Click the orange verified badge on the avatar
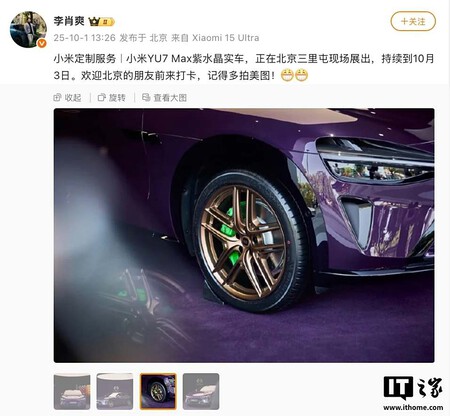Screen dimensions: 450x416 (x=42, y=43)
